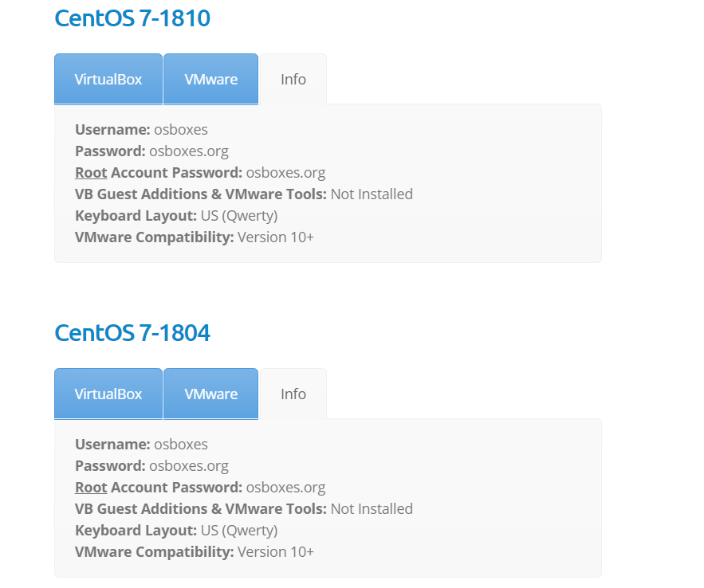The width and height of the screenshot is (704, 588).
Task: Switch to VirtualBox tab under CentOS 7-1804
Action: pyautogui.click(x=108, y=394)
